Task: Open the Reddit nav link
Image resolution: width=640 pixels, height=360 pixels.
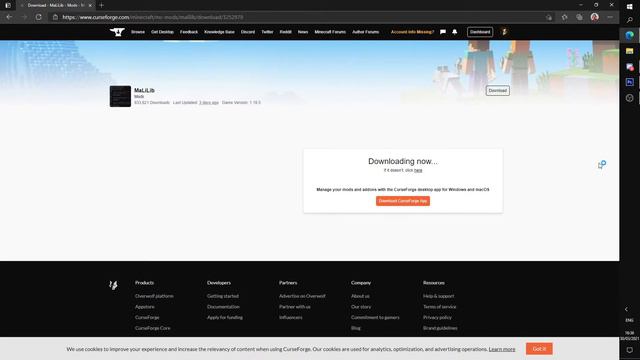Action: [x=285, y=32]
